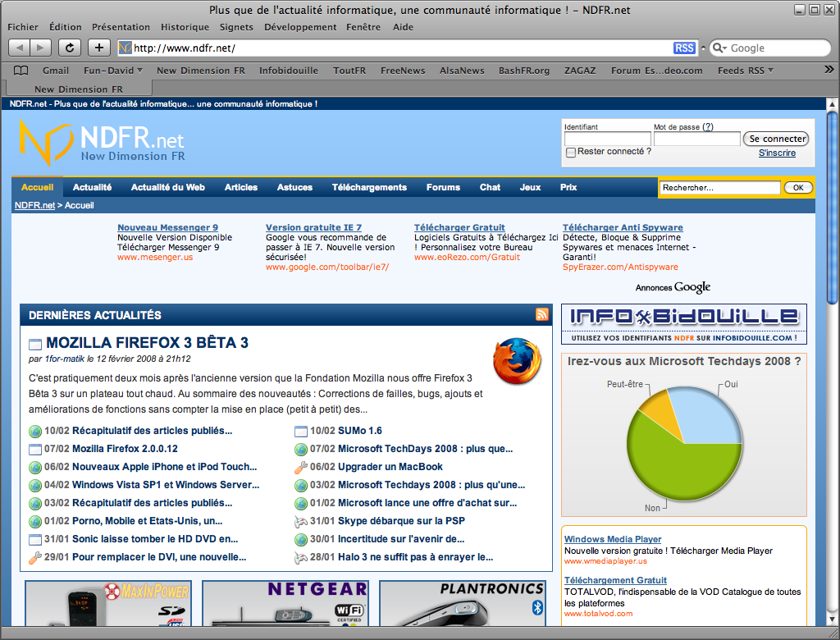The height and width of the screenshot is (640, 840).
Task: Show hidden bookmarks via double chevron
Action: (829, 71)
